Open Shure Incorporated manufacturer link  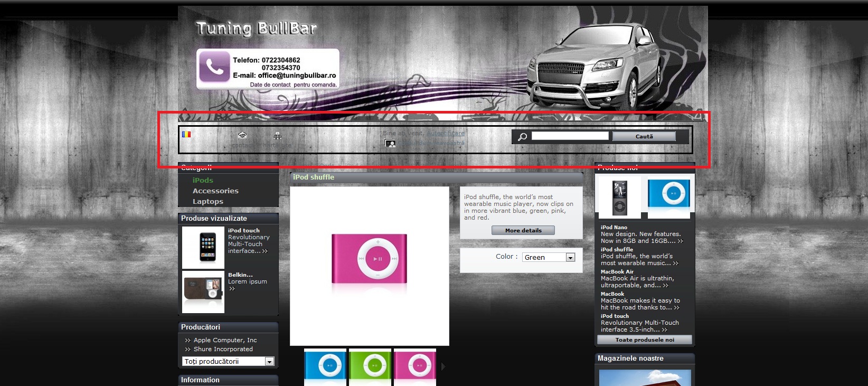tap(223, 350)
